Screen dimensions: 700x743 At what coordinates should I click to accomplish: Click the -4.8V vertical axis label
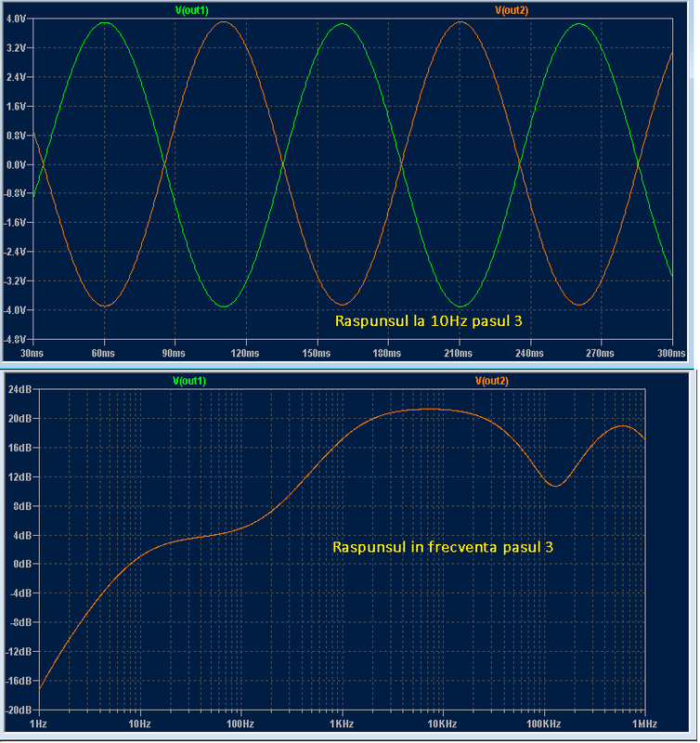pos(15,340)
